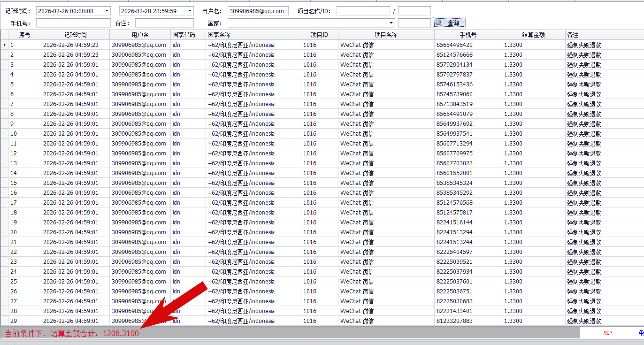Select phone number 82241513244 cell
Viewport: 644px width, 345px height.
click(x=468, y=242)
